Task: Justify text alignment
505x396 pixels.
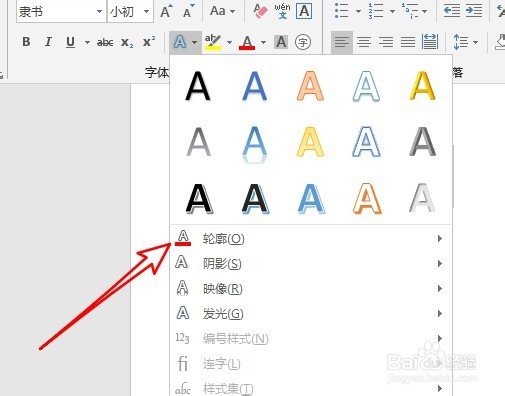Action: (x=408, y=42)
